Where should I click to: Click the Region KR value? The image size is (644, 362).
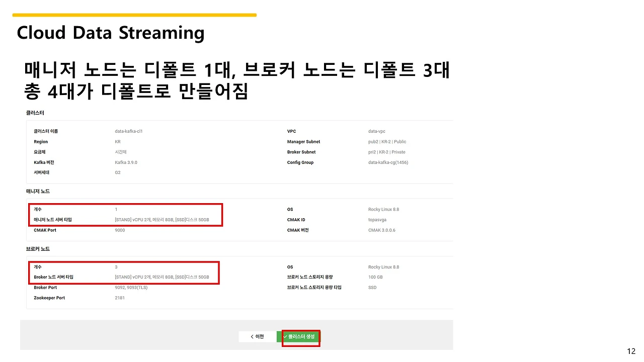[117, 141]
